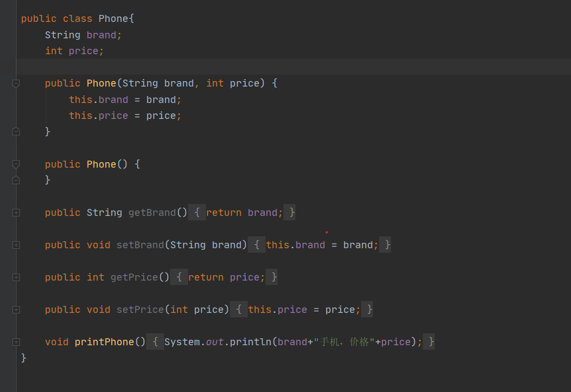Image resolution: width=571 pixels, height=392 pixels.
Task: Click the folded body 'return brand;'
Action: (244, 212)
